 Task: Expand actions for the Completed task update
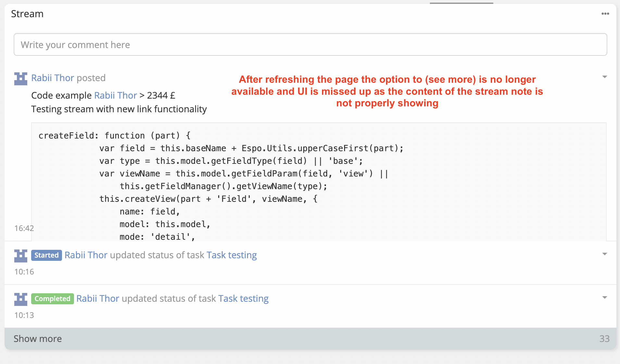point(605,297)
